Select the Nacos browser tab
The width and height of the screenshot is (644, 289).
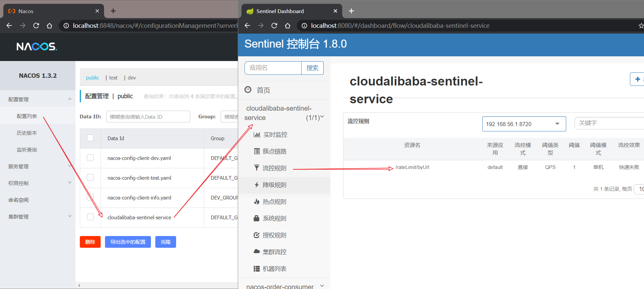point(54,11)
